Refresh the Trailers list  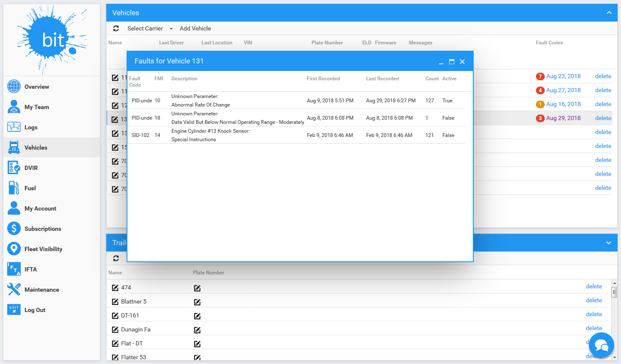[x=116, y=258]
